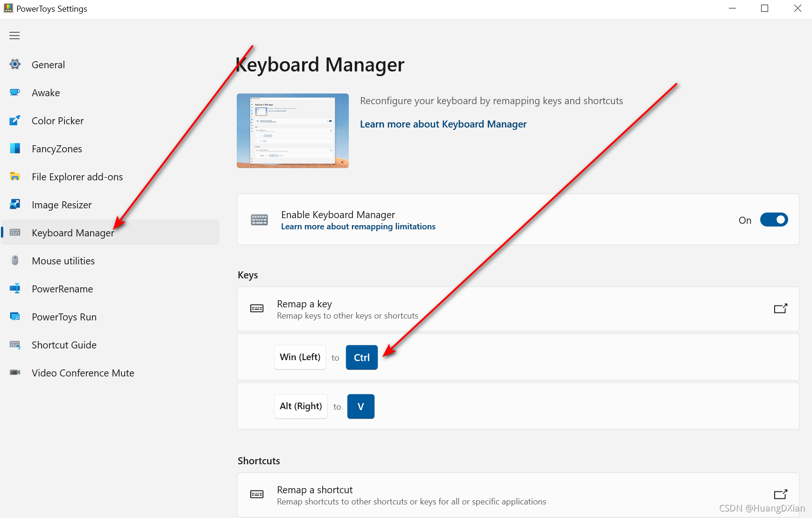Select Keyboard Manager navigation item
This screenshot has width=812, height=518.
[110, 232]
